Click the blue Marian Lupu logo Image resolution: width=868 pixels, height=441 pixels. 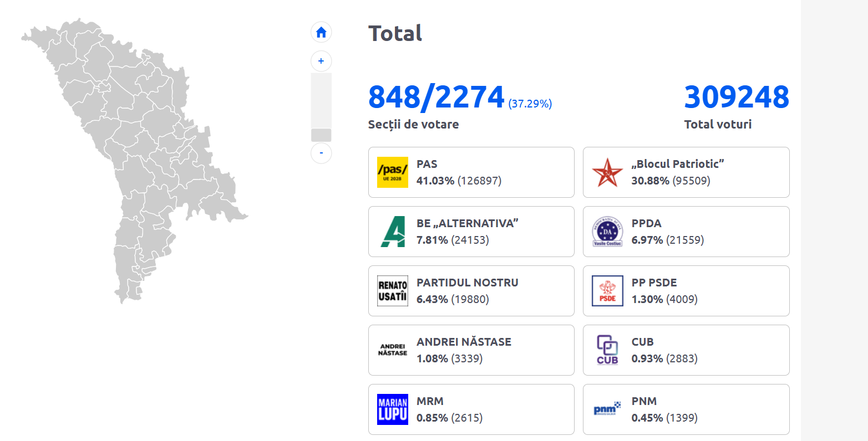(393, 409)
